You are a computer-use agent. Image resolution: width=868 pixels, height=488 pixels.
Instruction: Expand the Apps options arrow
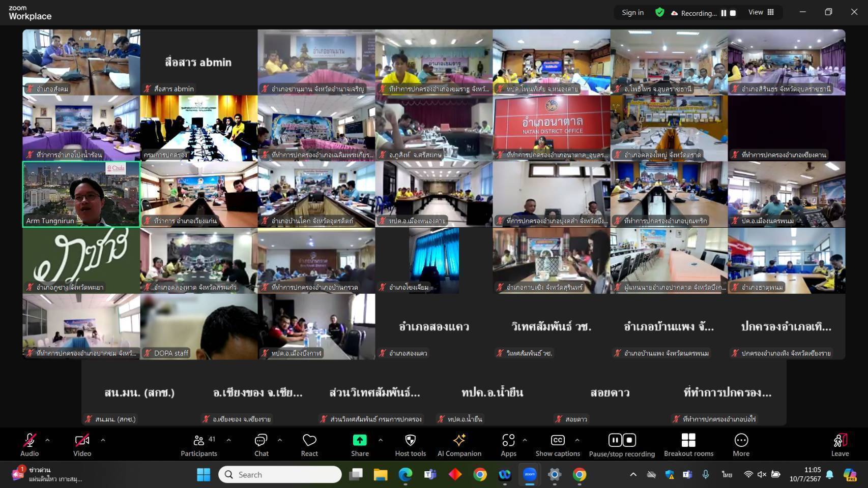[525, 440]
